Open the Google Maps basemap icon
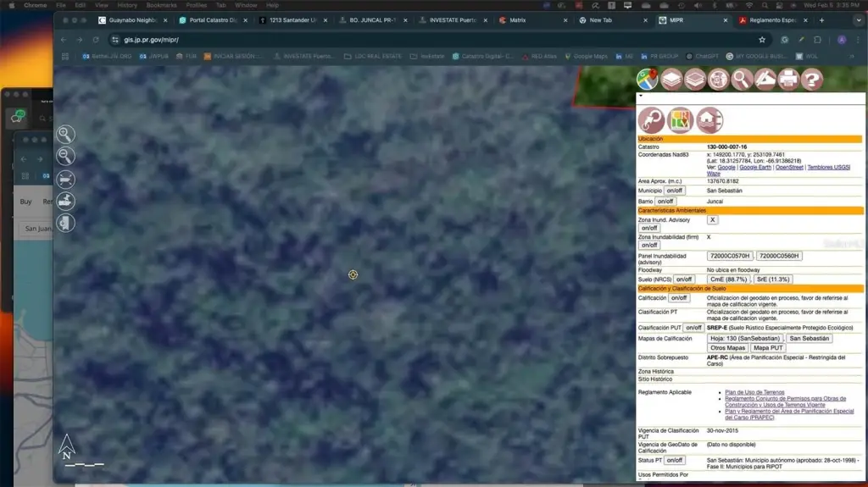 648,80
